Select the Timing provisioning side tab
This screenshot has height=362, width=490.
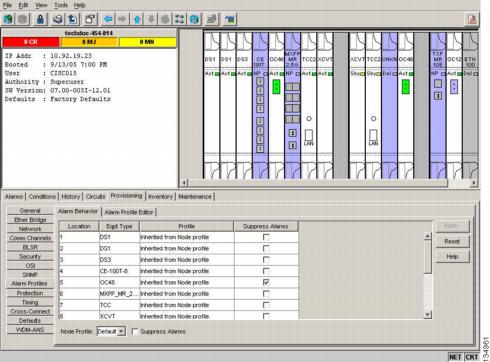coord(30,302)
